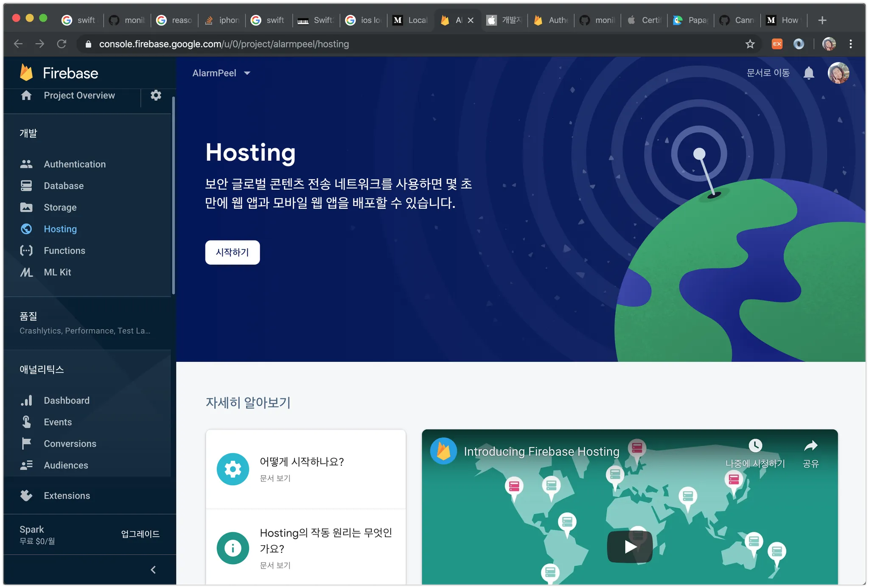869x588 pixels.
Task: Select ML Kit in sidebar
Action: coord(57,272)
